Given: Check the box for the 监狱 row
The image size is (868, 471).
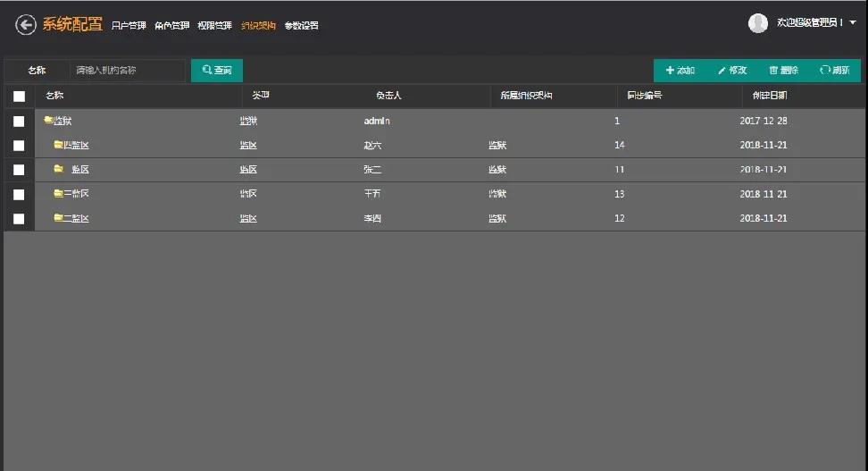Looking at the screenshot, I should click(19, 121).
